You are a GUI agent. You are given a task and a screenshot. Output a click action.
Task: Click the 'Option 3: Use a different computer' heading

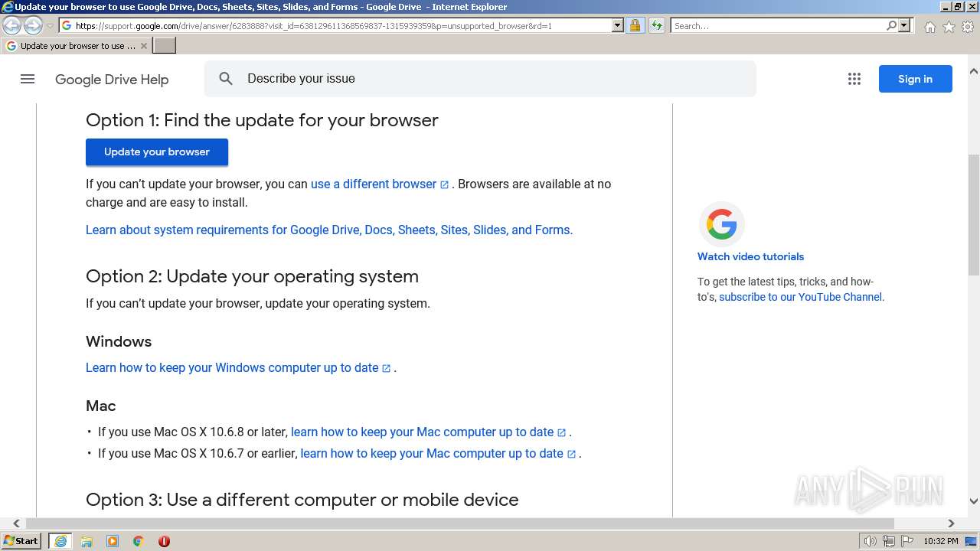pyautogui.click(x=302, y=500)
